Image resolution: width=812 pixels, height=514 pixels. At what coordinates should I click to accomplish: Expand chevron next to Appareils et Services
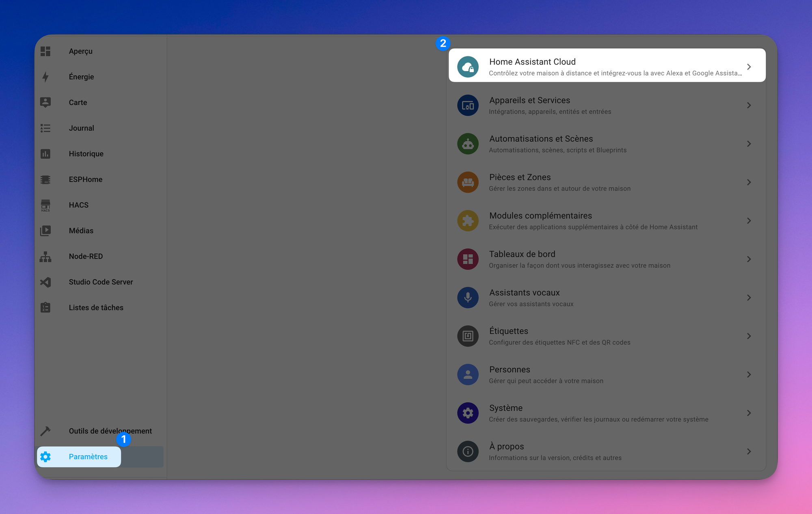749,106
